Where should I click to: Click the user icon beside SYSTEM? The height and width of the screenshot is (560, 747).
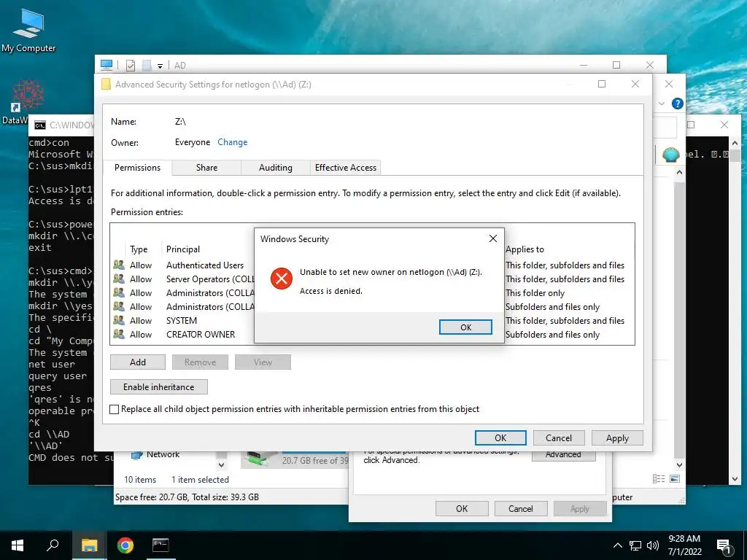[119, 320]
